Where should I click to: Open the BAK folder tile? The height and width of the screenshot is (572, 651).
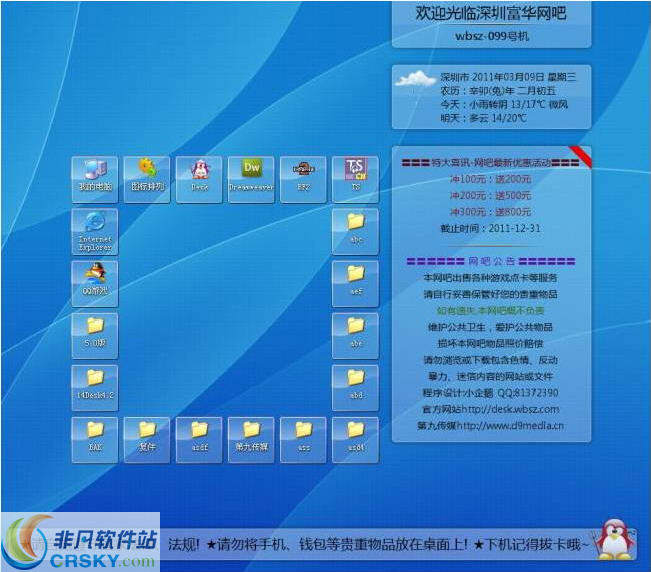coord(95,440)
